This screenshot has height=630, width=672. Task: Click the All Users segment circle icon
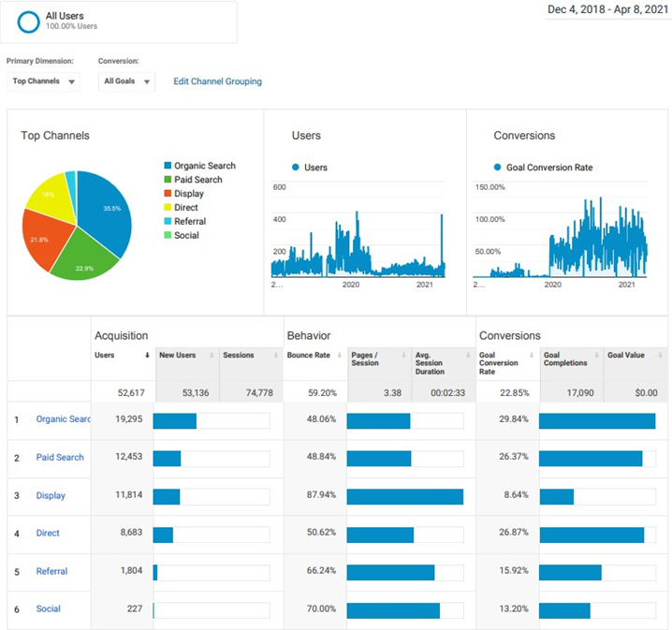coord(28,22)
